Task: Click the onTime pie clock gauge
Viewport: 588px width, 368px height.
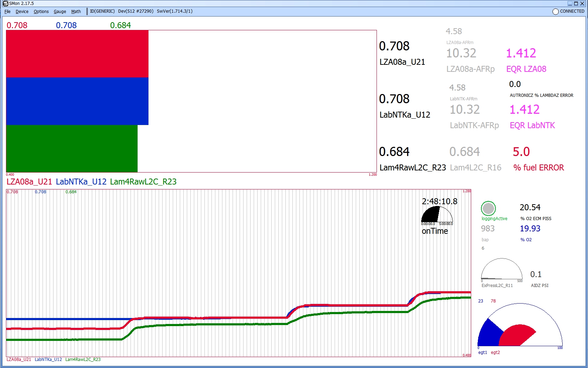Action: click(437, 214)
